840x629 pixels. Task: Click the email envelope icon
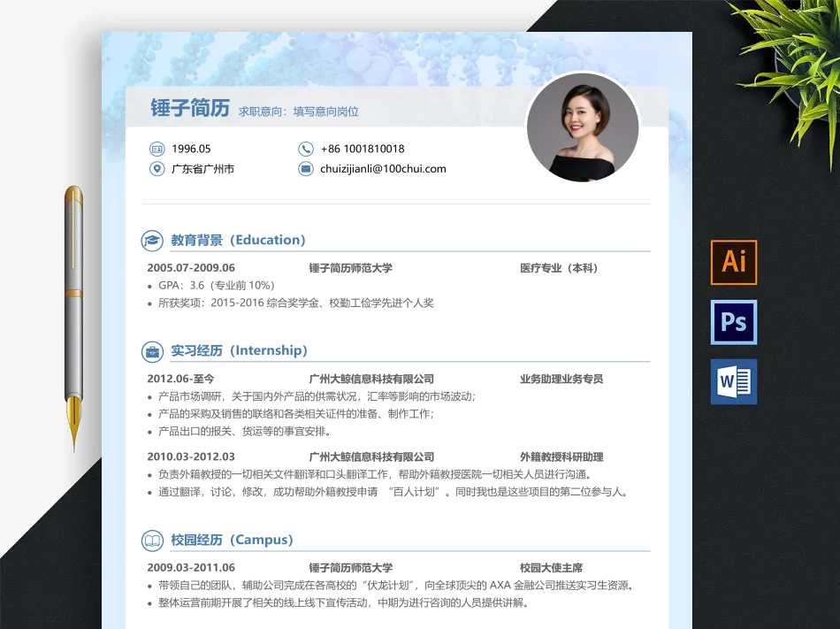pos(305,169)
